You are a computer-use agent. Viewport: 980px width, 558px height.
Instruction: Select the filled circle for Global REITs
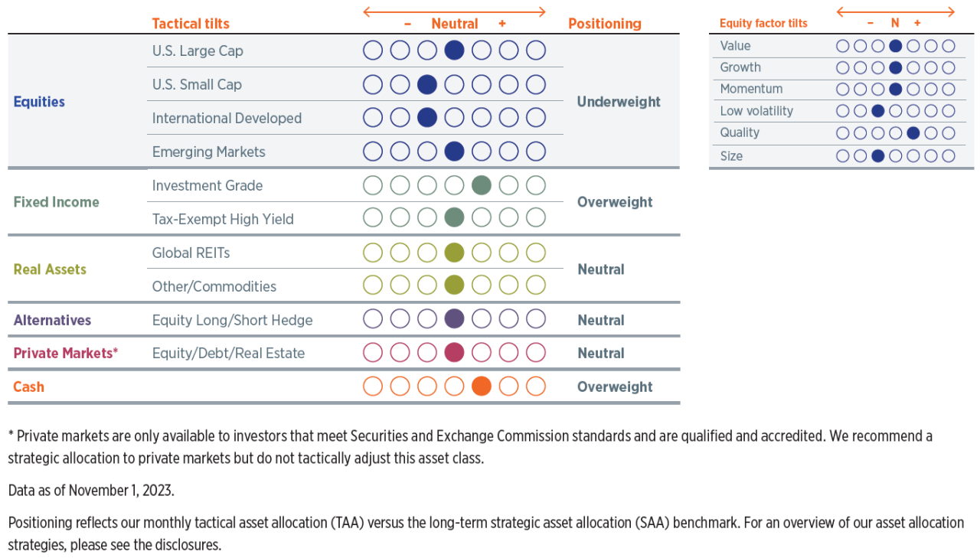(x=454, y=253)
